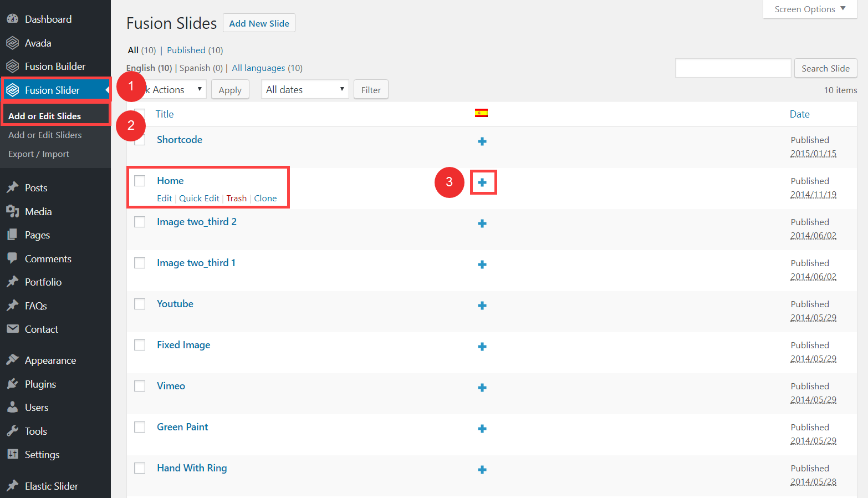Tick the Vimeo slide checkbox
Viewport: 868px width, 498px height.
[x=140, y=386]
